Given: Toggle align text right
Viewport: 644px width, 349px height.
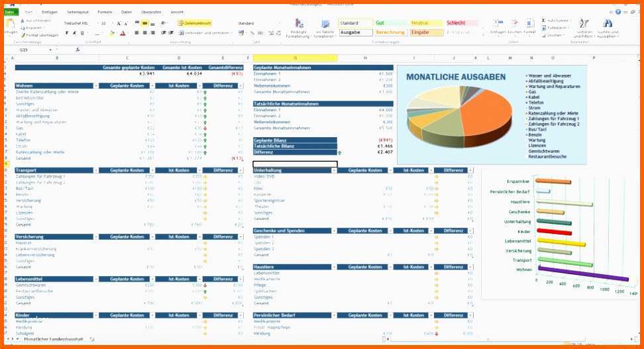Looking at the screenshot, I should (153, 33).
